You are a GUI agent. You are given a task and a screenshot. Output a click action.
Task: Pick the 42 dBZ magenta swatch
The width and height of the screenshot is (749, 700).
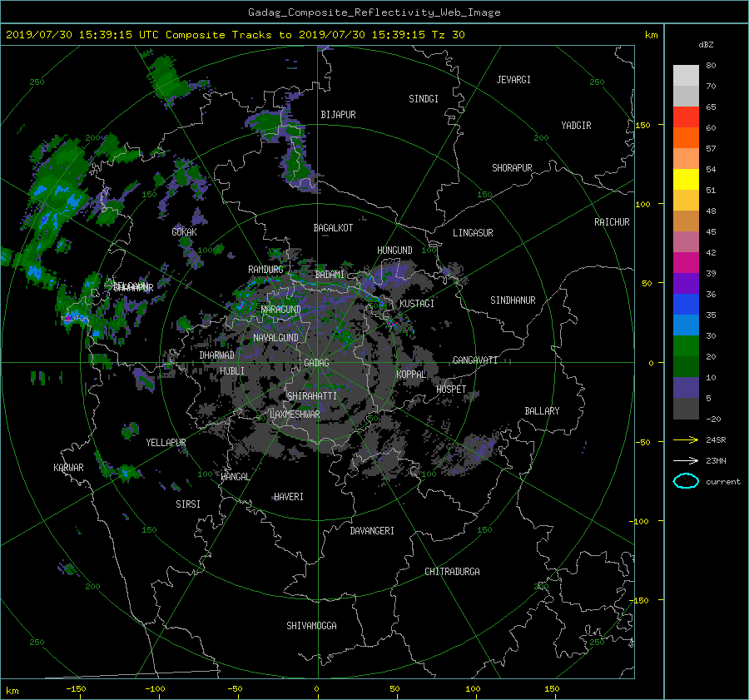(686, 262)
